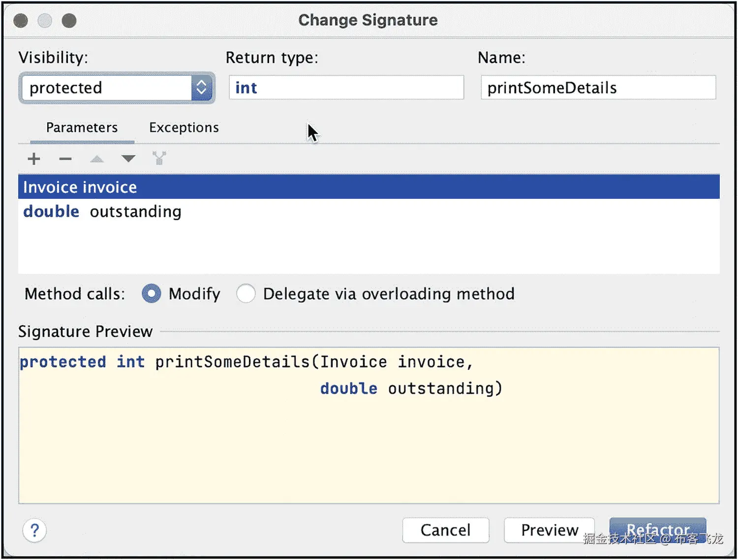The width and height of the screenshot is (738, 560).
Task: Select Delegate via overloading method option
Action: 246,294
